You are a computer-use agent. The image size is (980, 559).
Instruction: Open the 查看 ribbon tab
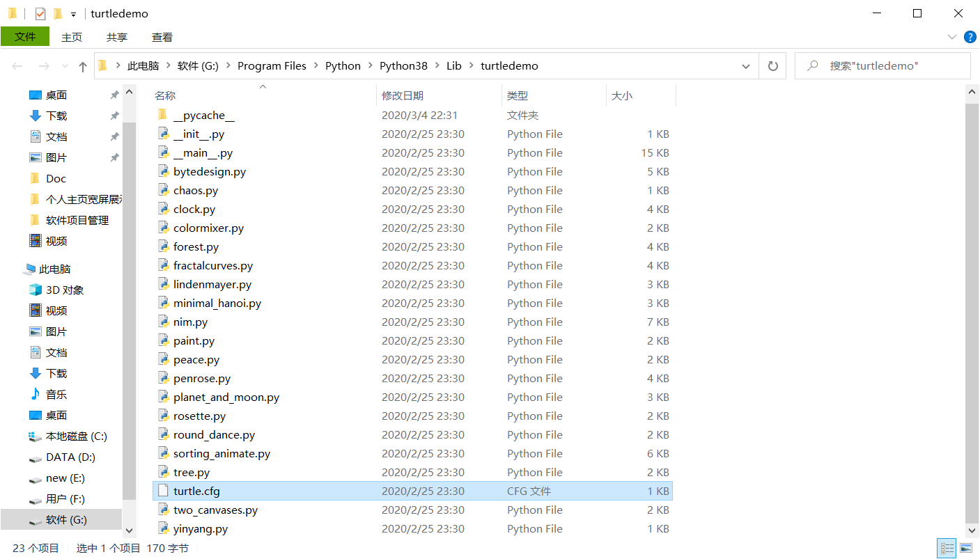tap(162, 37)
